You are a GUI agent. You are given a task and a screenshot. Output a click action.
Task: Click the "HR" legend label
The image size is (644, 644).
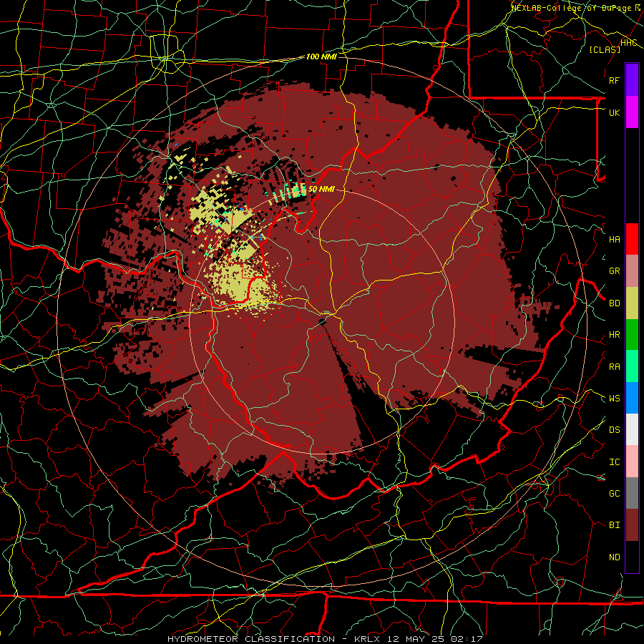click(614, 335)
